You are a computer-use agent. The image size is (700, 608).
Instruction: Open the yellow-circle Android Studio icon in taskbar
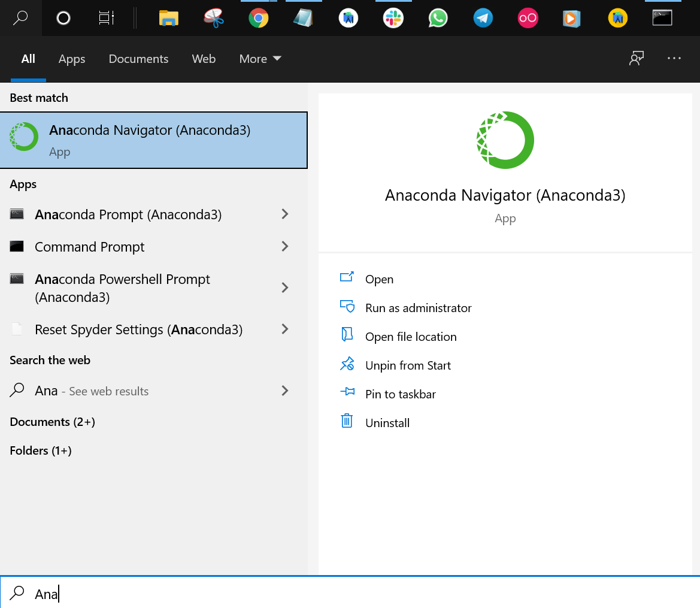pyautogui.click(x=618, y=19)
